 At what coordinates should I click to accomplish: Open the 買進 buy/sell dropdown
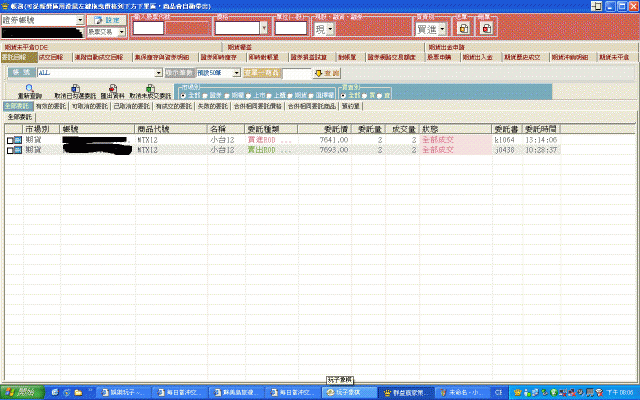[x=442, y=29]
